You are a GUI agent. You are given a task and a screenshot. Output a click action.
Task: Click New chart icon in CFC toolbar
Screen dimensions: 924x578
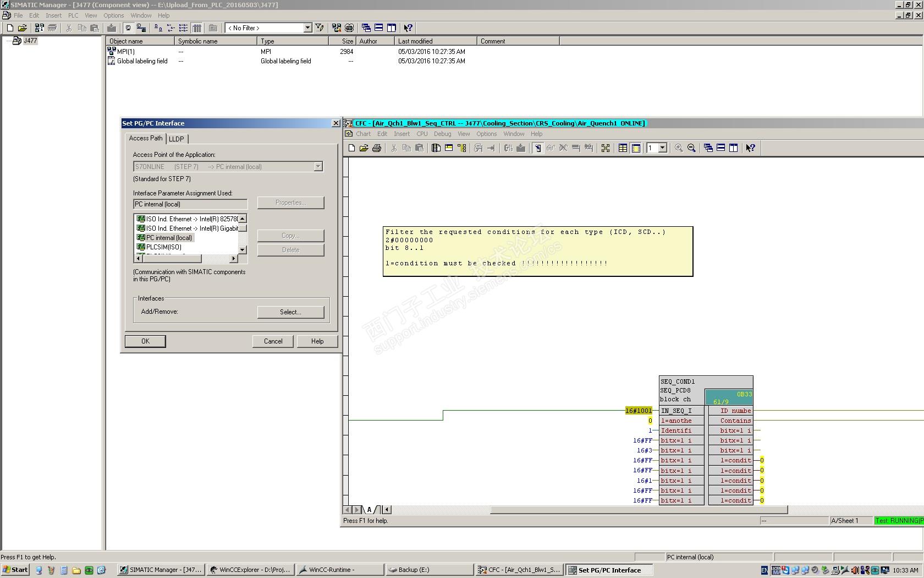351,148
